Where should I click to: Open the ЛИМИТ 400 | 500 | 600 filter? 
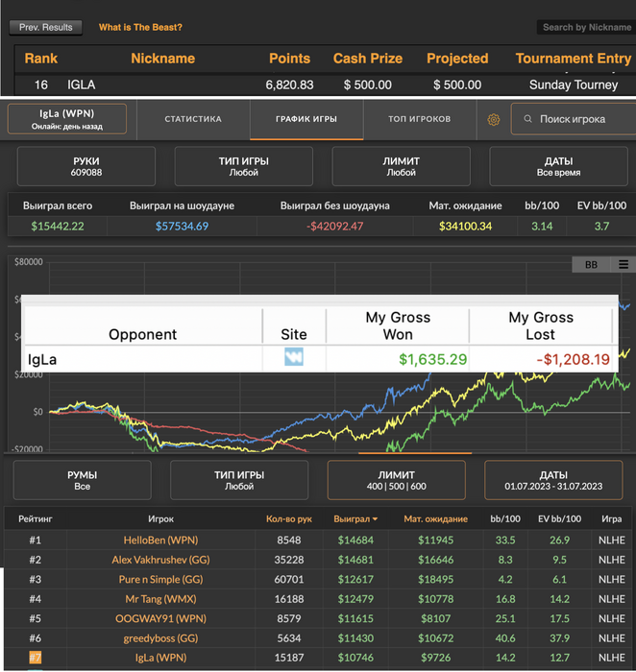point(396,480)
